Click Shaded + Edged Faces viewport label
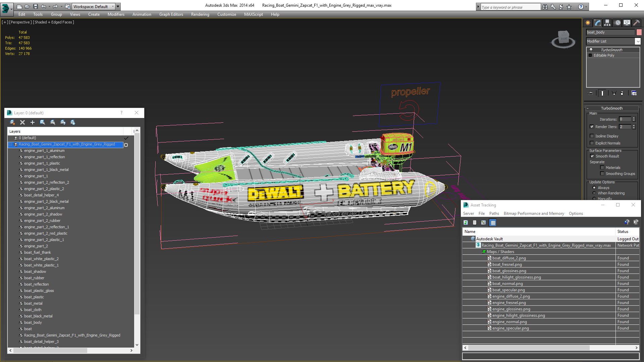This screenshot has height=362, width=644. tap(54, 22)
